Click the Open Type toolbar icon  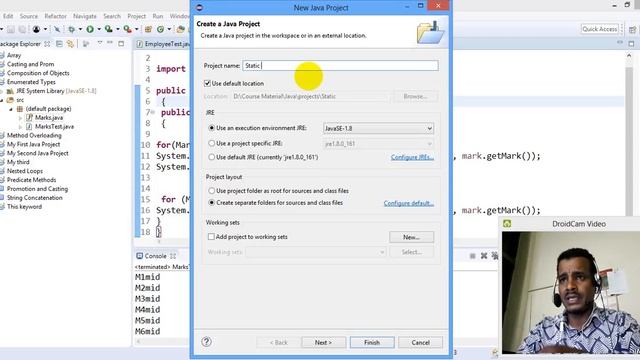pyautogui.click(x=180, y=29)
